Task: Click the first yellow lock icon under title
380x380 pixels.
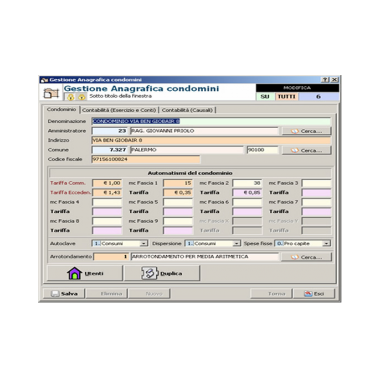Action: click(x=71, y=97)
